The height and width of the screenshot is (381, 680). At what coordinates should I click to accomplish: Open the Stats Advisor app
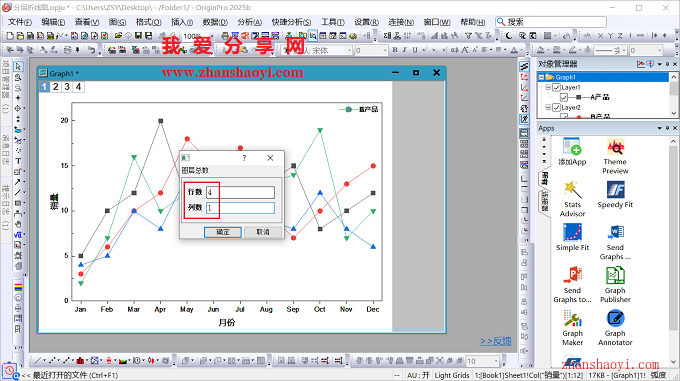(572, 199)
